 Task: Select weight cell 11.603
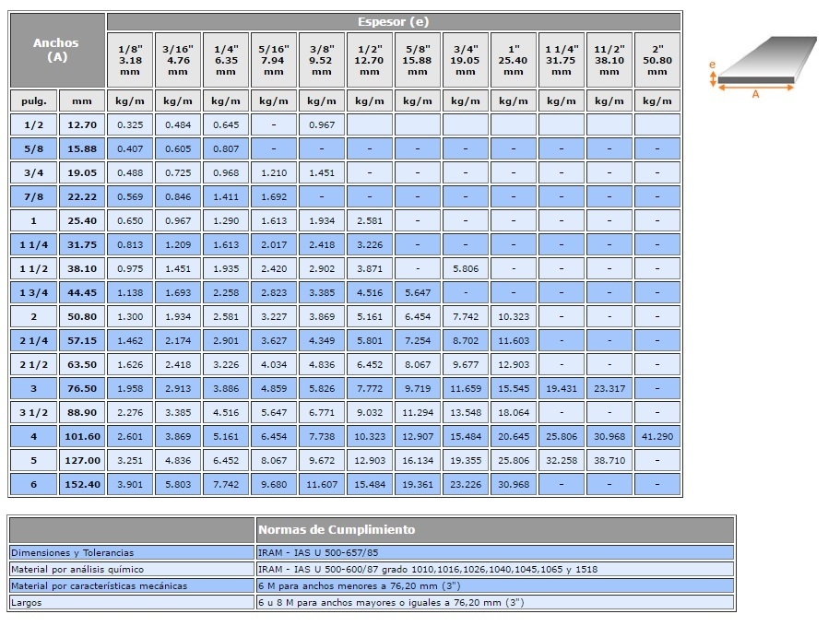pyautogui.click(x=514, y=340)
